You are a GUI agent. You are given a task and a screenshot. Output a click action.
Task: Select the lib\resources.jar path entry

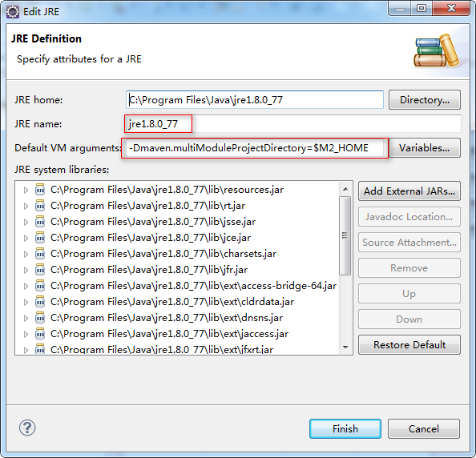tap(167, 190)
